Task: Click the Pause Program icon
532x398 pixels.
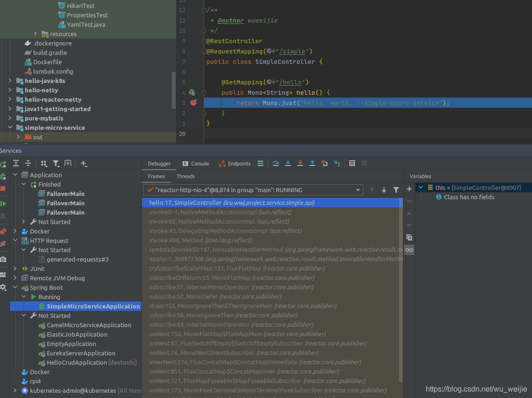Action: [3, 216]
